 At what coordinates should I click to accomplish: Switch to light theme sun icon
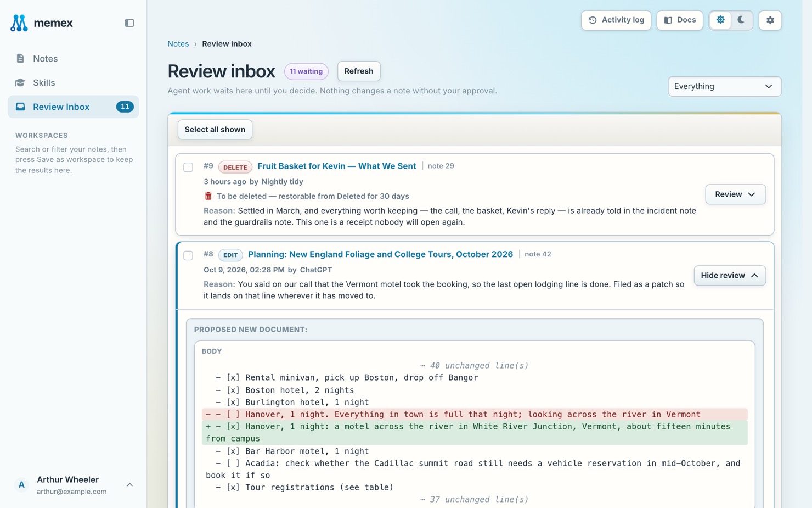[720, 20]
